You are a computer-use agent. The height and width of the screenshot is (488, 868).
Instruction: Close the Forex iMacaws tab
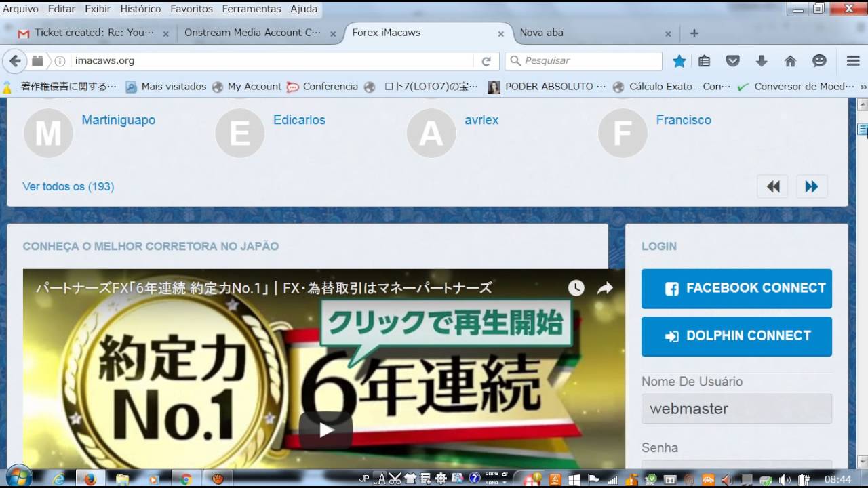(x=501, y=33)
